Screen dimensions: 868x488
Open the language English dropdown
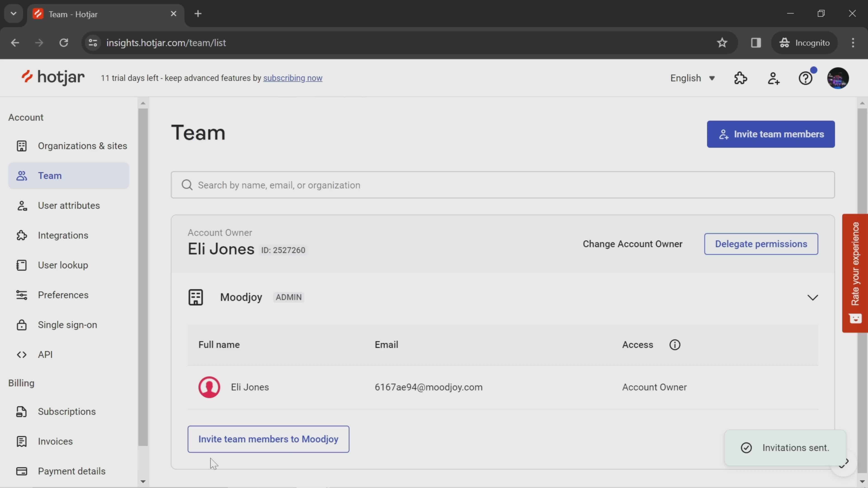[693, 77]
